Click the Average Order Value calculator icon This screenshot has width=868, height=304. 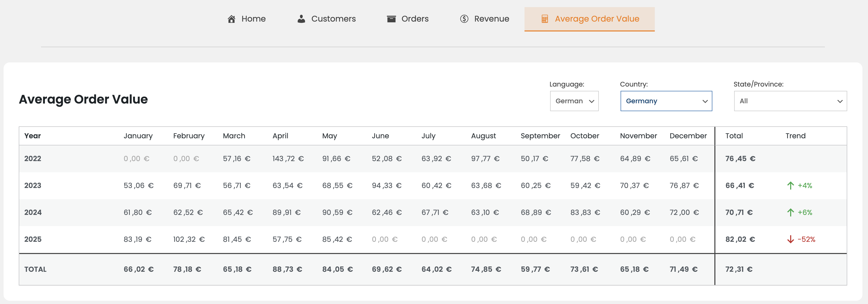(544, 19)
